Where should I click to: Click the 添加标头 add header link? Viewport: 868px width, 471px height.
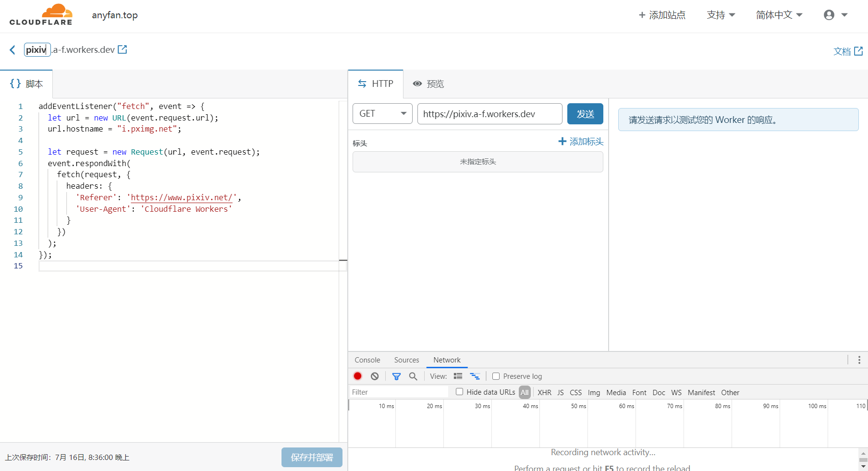(x=581, y=142)
